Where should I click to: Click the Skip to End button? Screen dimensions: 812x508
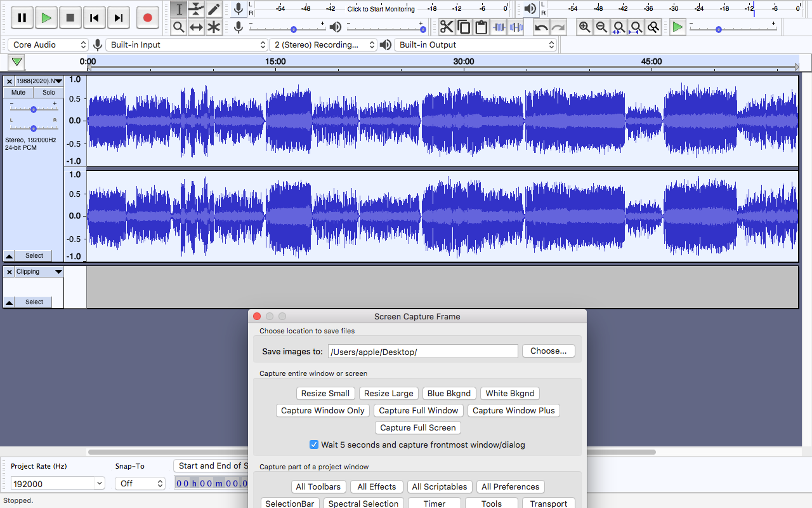[x=119, y=18]
